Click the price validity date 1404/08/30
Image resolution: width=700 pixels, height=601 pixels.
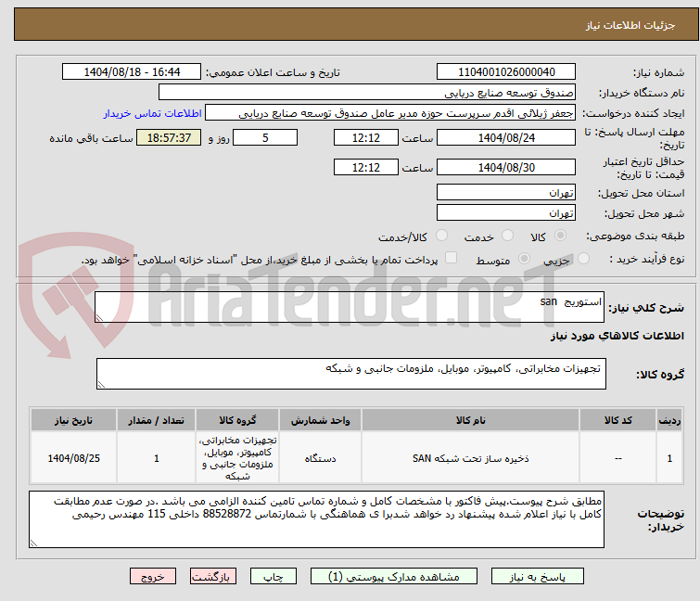tap(506, 167)
